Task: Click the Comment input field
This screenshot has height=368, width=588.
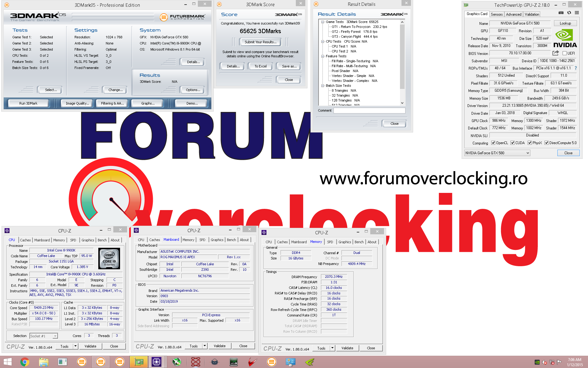Action: point(369,110)
